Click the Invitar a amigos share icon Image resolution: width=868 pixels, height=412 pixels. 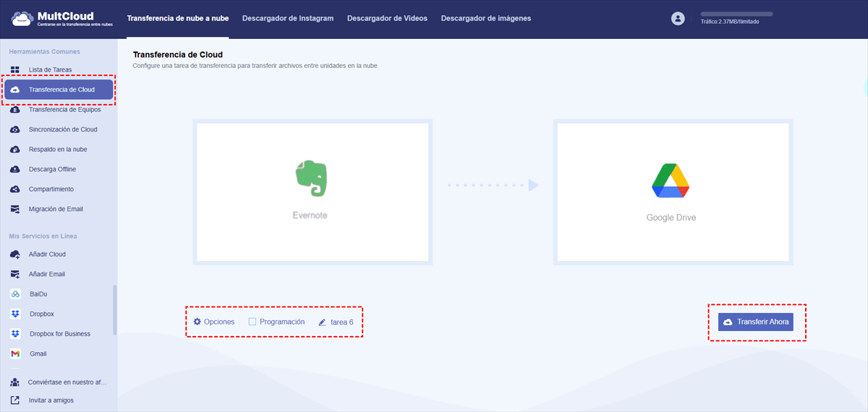[14, 400]
